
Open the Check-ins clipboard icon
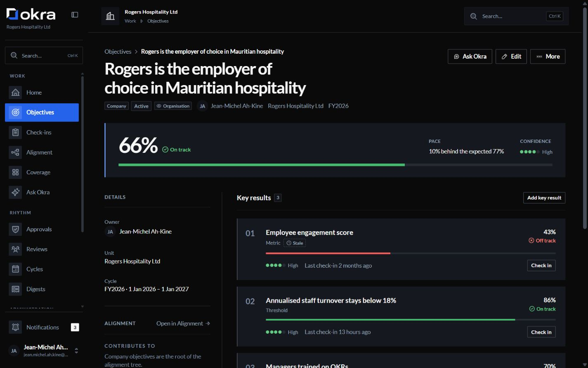pyautogui.click(x=15, y=132)
